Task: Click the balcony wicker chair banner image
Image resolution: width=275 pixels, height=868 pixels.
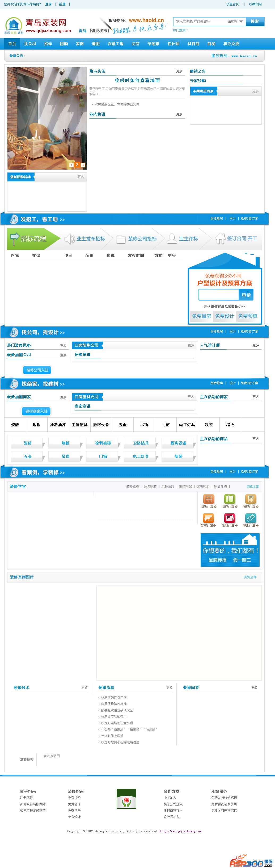Action: pyautogui.click(x=47, y=118)
